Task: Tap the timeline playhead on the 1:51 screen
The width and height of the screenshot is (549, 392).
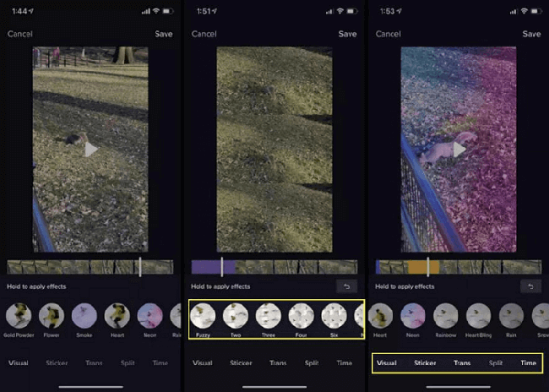Action: tap(222, 267)
